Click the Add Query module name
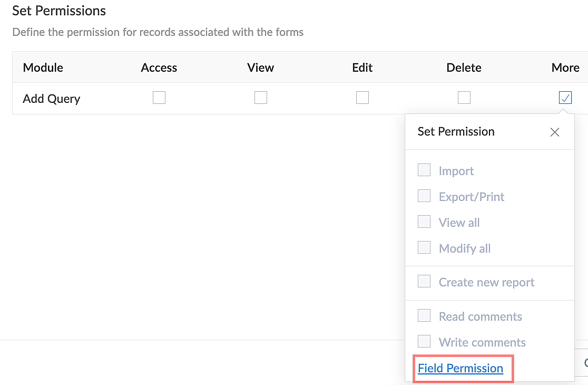The width and height of the screenshot is (588, 385). [x=52, y=99]
